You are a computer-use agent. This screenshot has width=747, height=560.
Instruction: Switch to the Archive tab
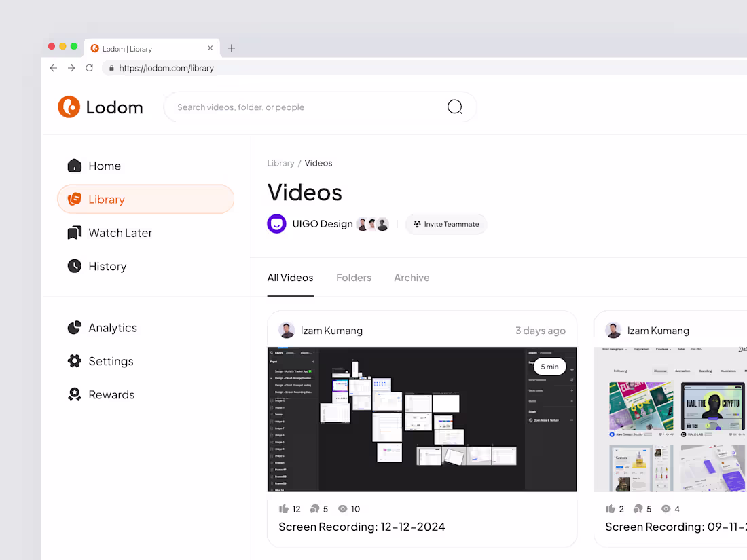[x=412, y=278]
